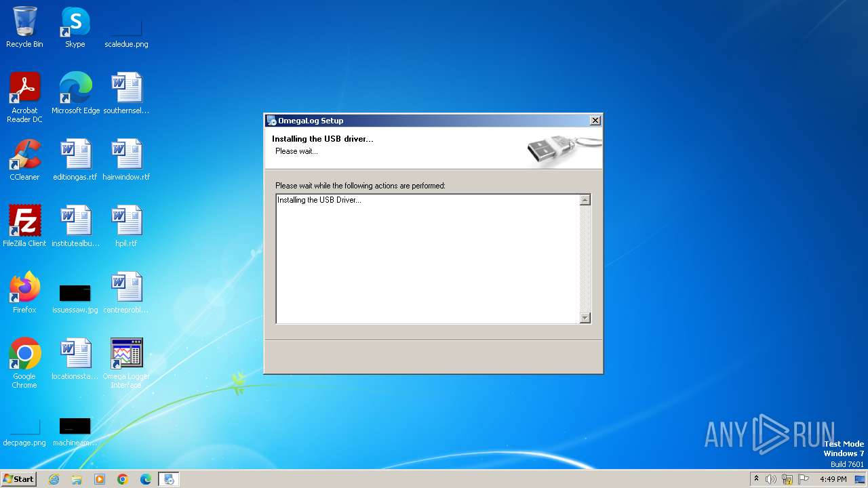Open Omega Logger Interface shortcut
The image size is (868, 488).
click(x=126, y=363)
